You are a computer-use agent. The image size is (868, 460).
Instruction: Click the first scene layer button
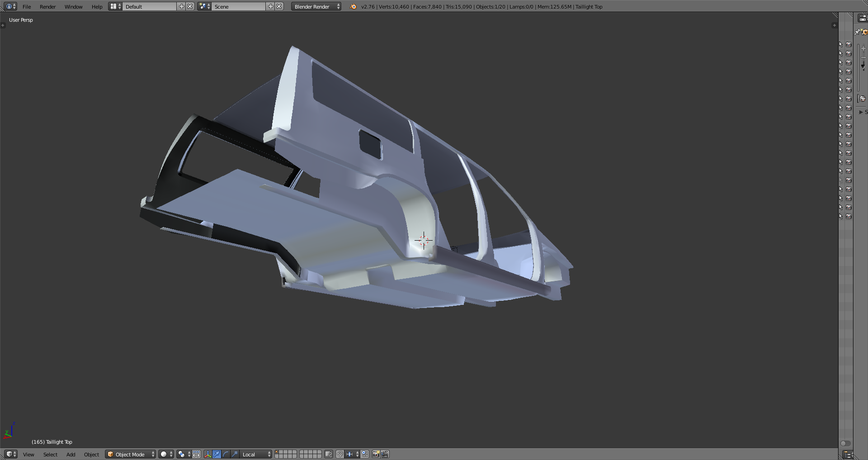point(277,452)
